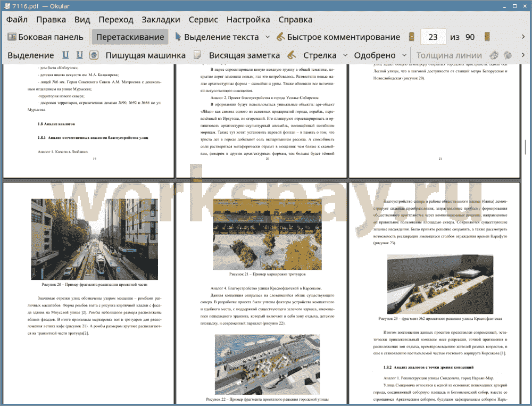Open the Закладки menu
Image resolution: width=532 pixels, height=406 pixels.
[x=161, y=20]
